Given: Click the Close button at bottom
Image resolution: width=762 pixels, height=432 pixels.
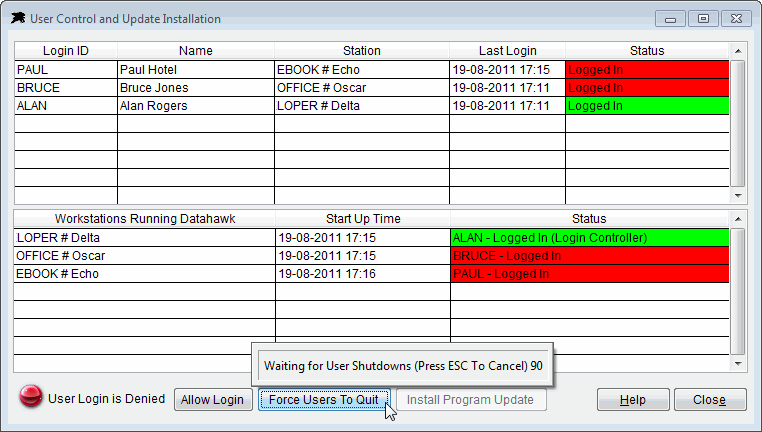Looking at the screenshot, I should pyautogui.click(x=710, y=399).
